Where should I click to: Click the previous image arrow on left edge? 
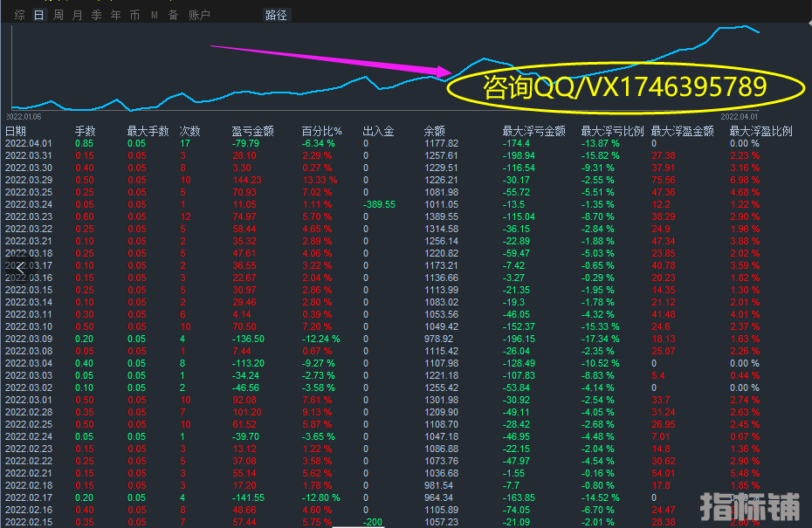[x=21, y=269]
